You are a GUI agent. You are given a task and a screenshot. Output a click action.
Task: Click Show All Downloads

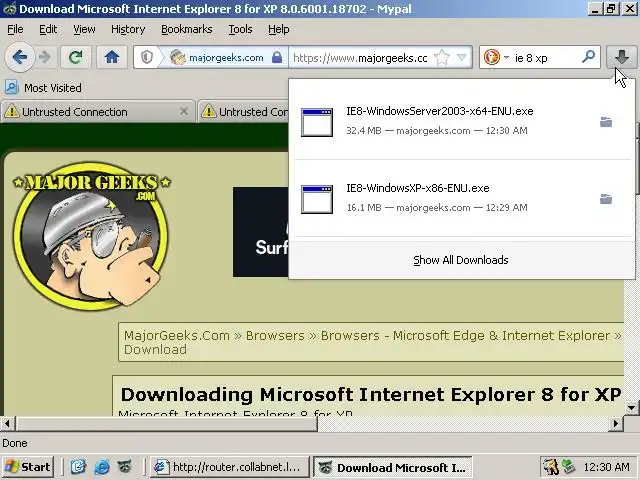tap(461, 260)
